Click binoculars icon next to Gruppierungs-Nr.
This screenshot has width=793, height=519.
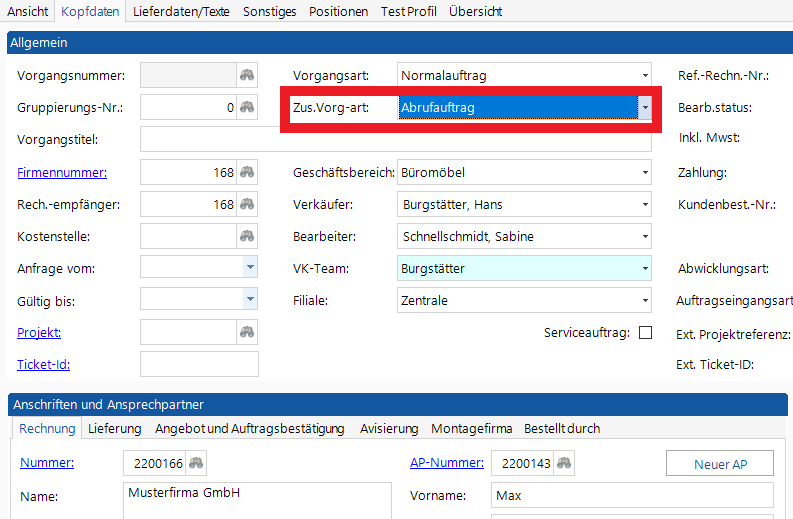(x=247, y=107)
